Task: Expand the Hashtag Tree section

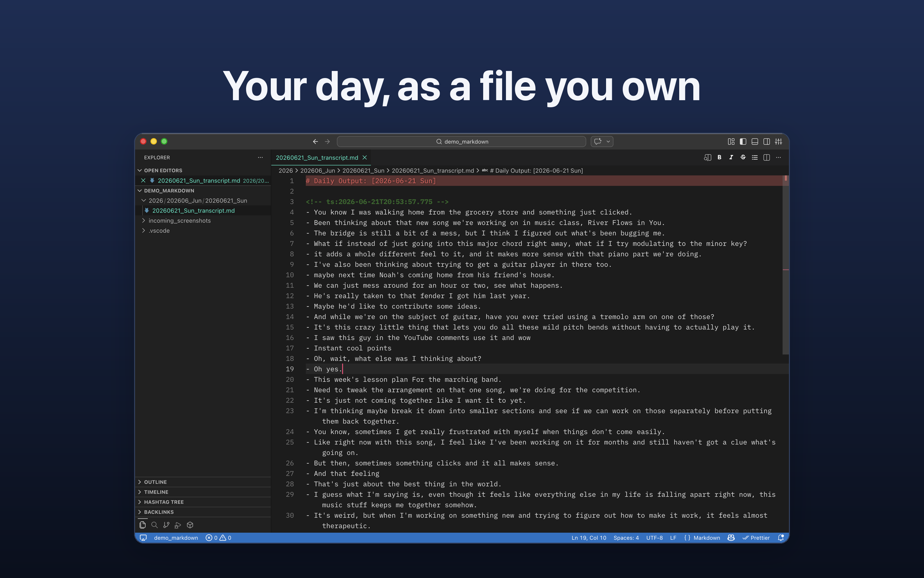Action: (164, 502)
